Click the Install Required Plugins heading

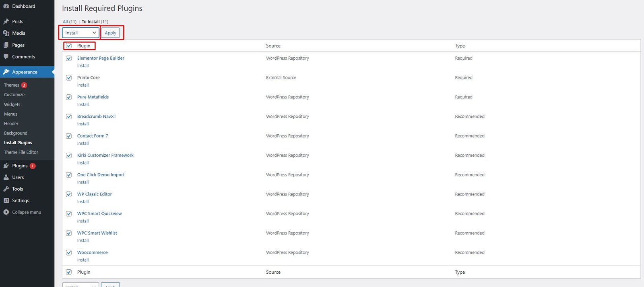(102, 8)
